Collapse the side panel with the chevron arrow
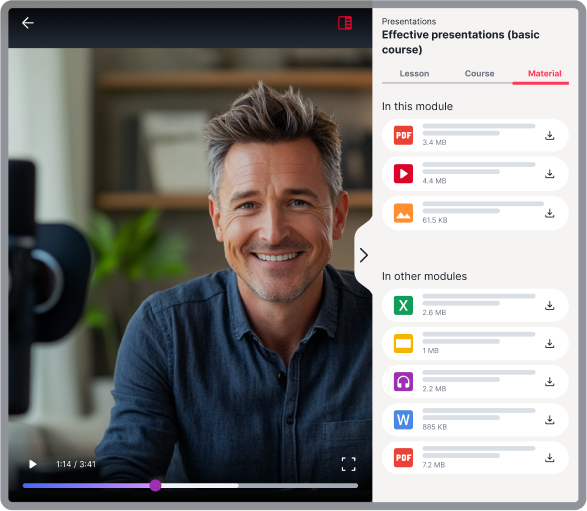 pos(364,255)
